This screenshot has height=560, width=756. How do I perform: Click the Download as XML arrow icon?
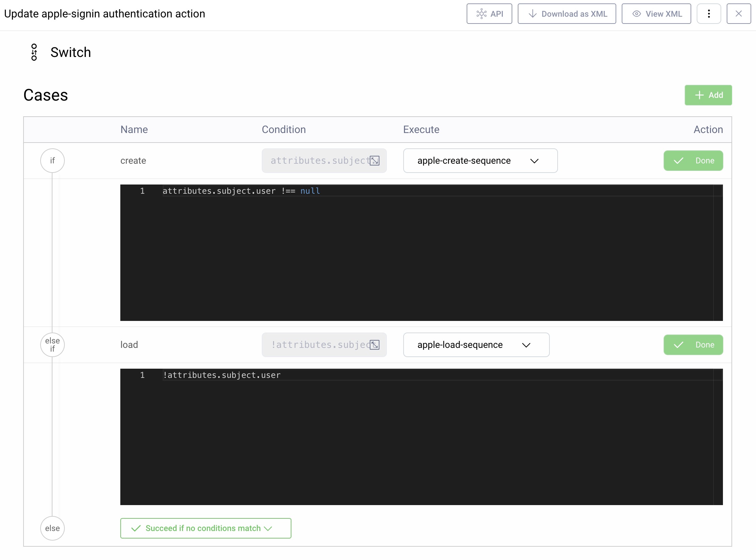click(x=532, y=14)
